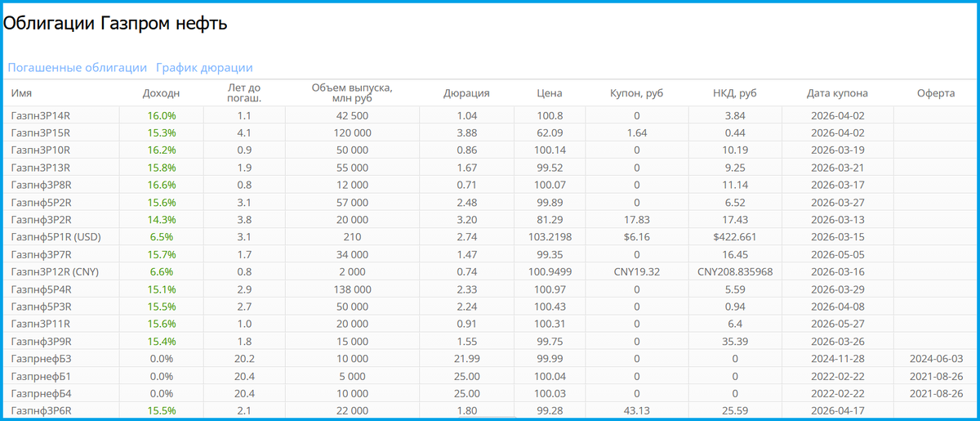Click the Имя column header
980x421 pixels.
[x=21, y=93]
